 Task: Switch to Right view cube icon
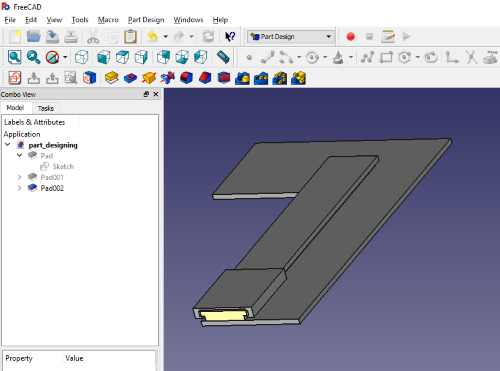click(x=141, y=57)
